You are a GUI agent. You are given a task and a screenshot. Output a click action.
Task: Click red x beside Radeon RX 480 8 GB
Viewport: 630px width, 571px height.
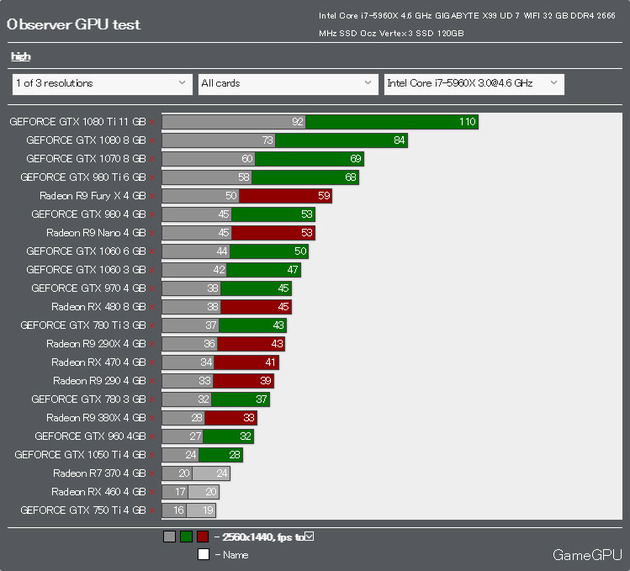click(153, 307)
